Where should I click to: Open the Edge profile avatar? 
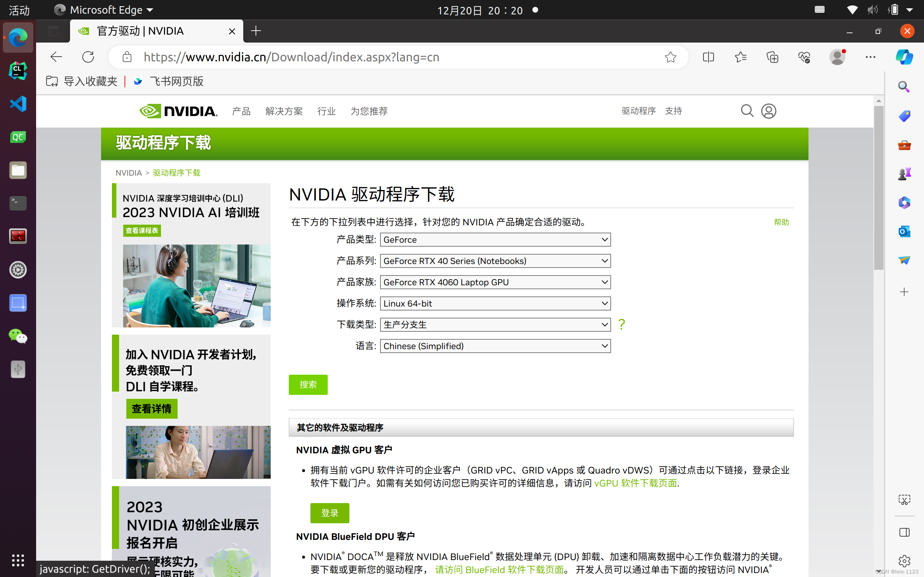pos(837,57)
